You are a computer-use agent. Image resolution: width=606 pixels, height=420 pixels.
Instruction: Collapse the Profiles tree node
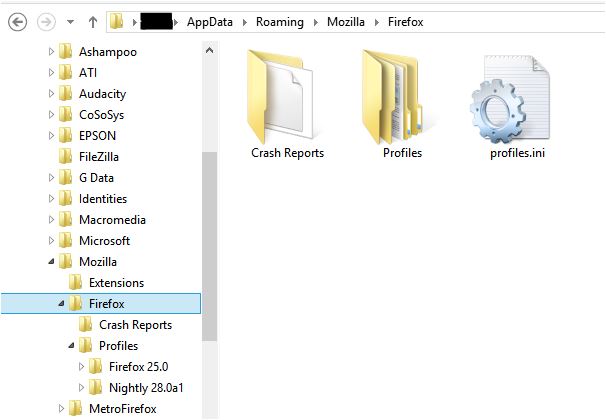(71, 346)
